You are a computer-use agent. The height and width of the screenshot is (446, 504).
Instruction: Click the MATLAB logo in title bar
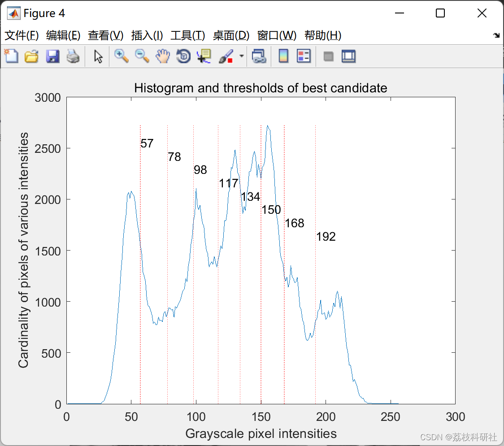click(14, 13)
